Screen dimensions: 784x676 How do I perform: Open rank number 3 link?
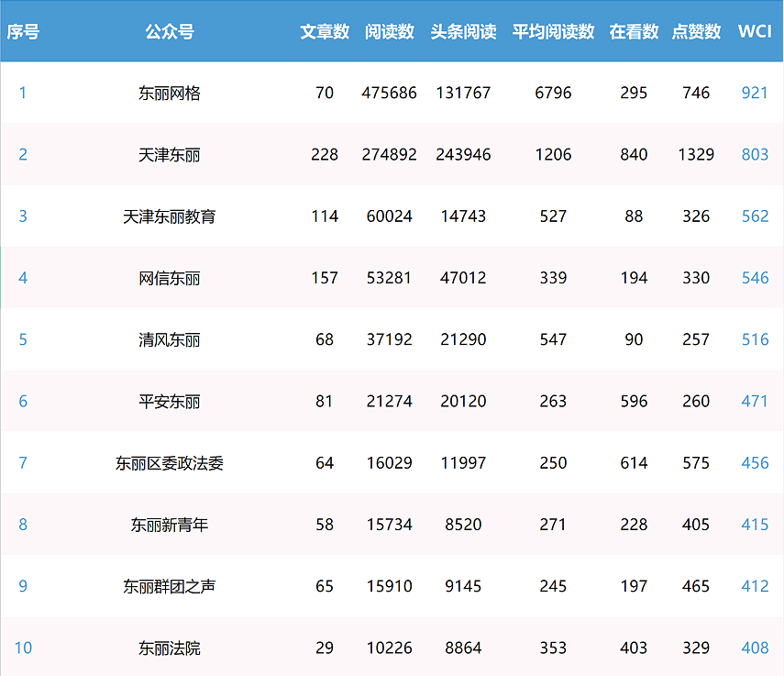[x=23, y=216]
